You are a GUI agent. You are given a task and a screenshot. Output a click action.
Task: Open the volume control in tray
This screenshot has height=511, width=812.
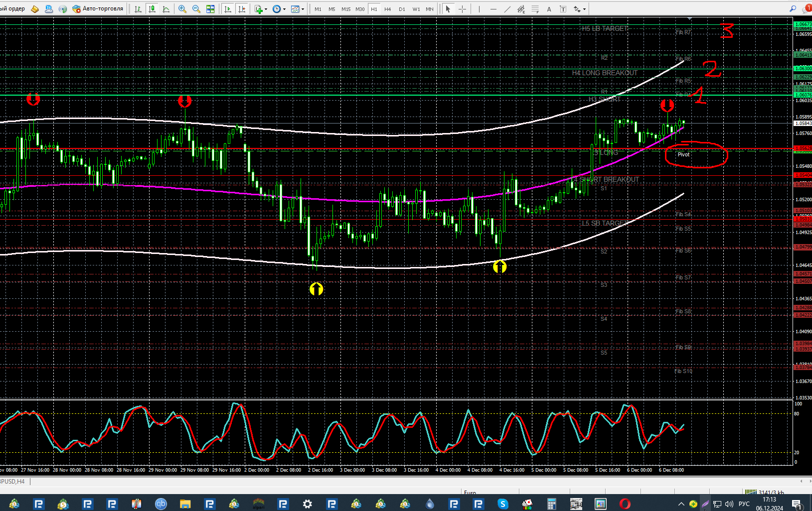729,504
